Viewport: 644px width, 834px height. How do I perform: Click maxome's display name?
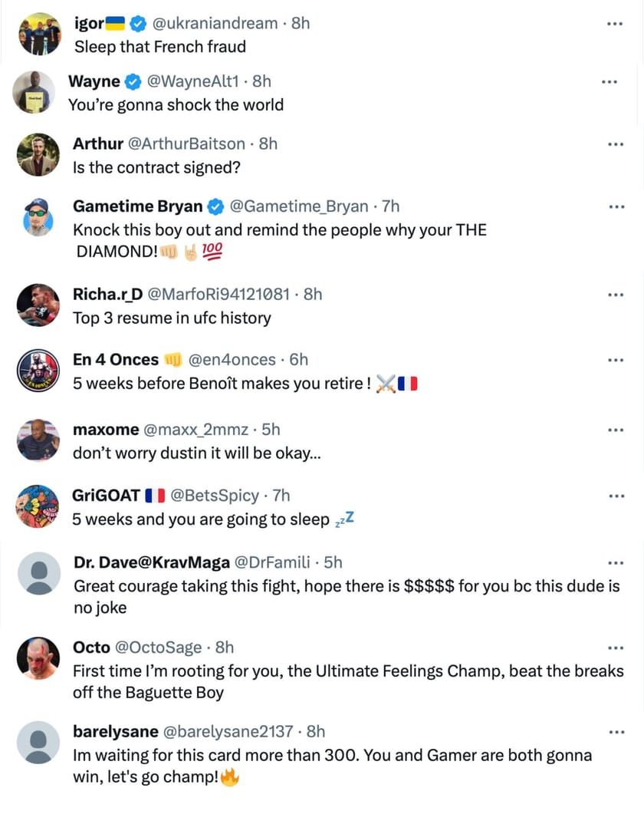click(x=106, y=429)
